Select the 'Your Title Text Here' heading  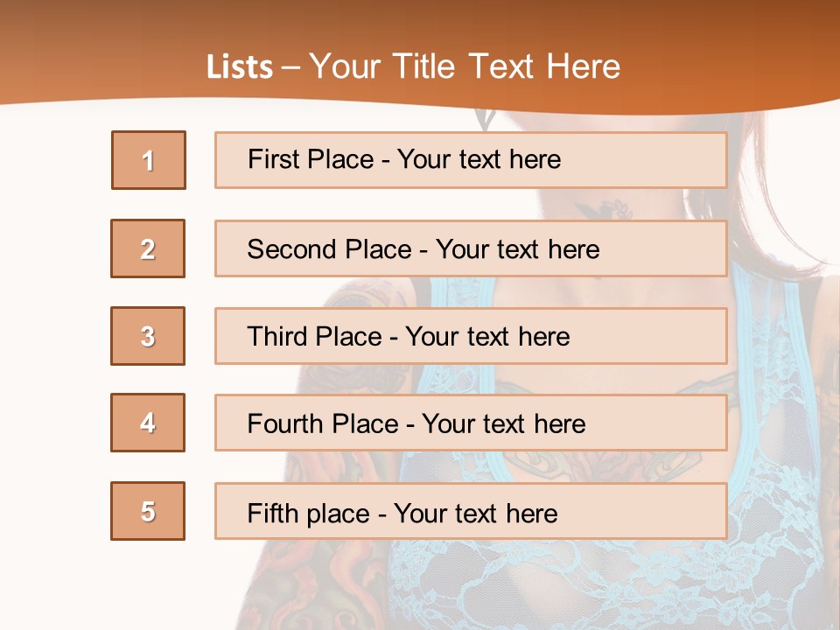pyautogui.click(x=464, y=67)
